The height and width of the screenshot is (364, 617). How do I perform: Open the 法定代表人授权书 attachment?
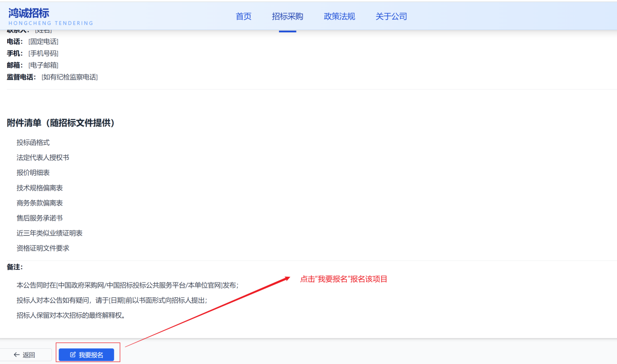43,157
